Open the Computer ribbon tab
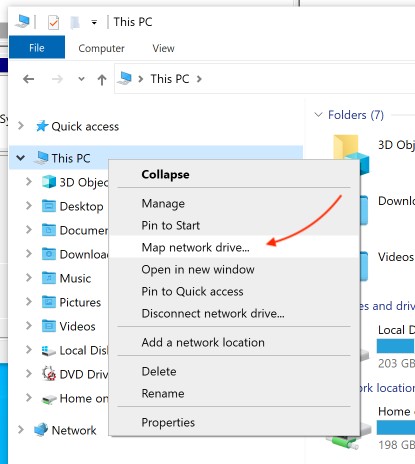The width and height of the screenshot is (415, 464). [101, 48]
